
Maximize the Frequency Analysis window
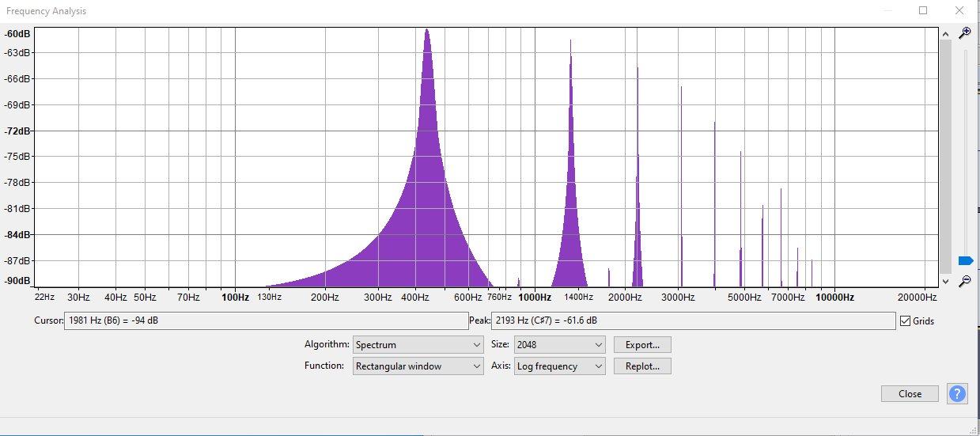click(923, 11)
